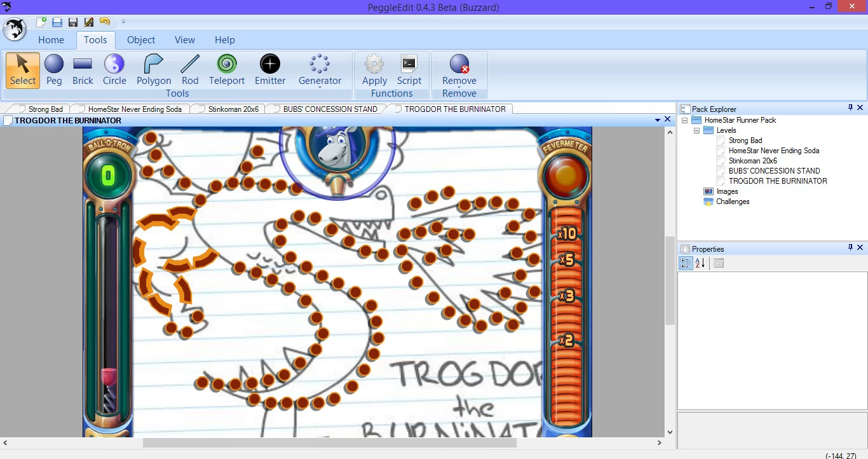Click the scroll right arrow of editor

tap(660, 442)
